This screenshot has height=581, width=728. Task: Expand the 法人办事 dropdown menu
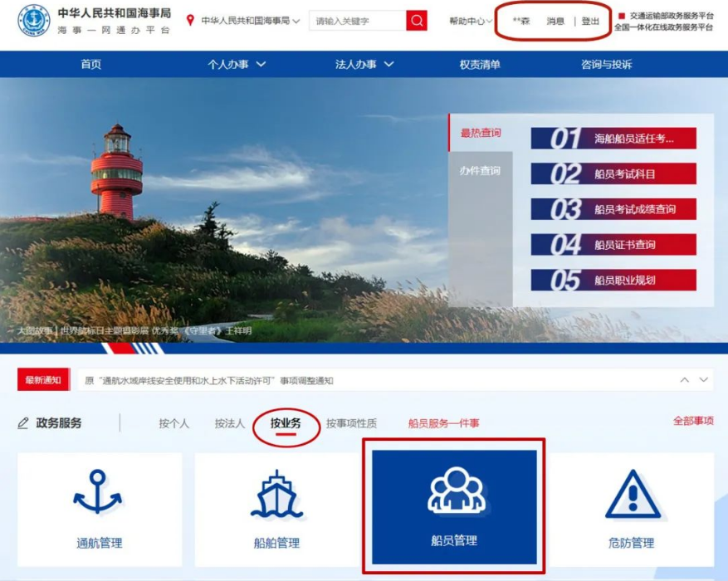coord(364,65)
